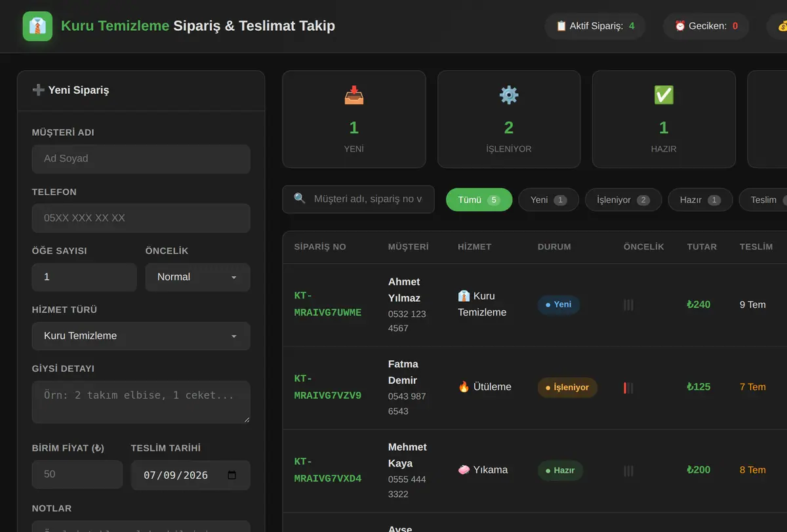Viewport: 787px width, 532px height.
Task: Click the Birim Fiyat input field
Action: tap(77, 474)
